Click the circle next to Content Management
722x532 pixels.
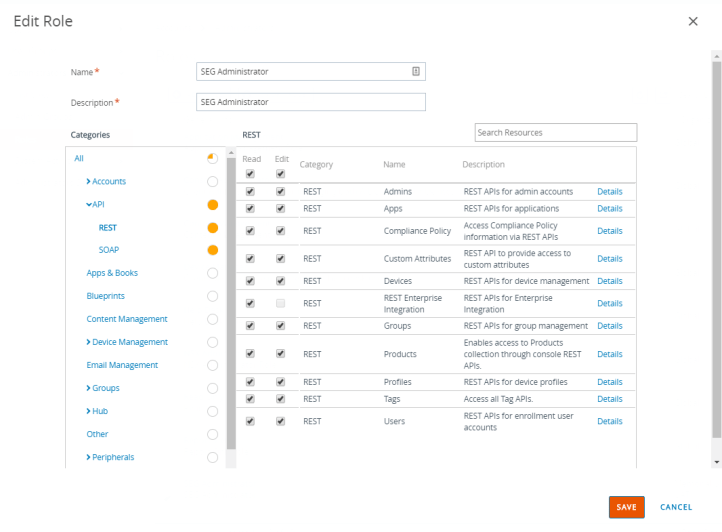[x=212, y=319]
